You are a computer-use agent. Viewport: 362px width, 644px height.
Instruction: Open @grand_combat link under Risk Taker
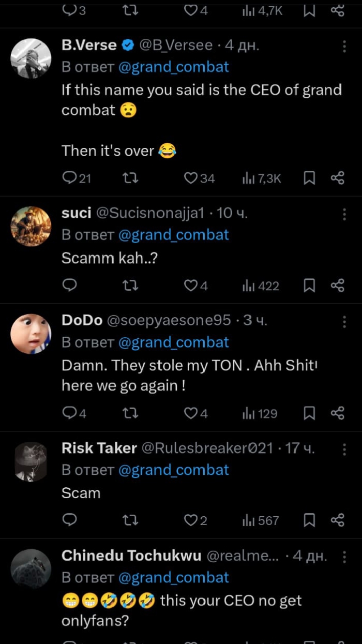(173, 470)
